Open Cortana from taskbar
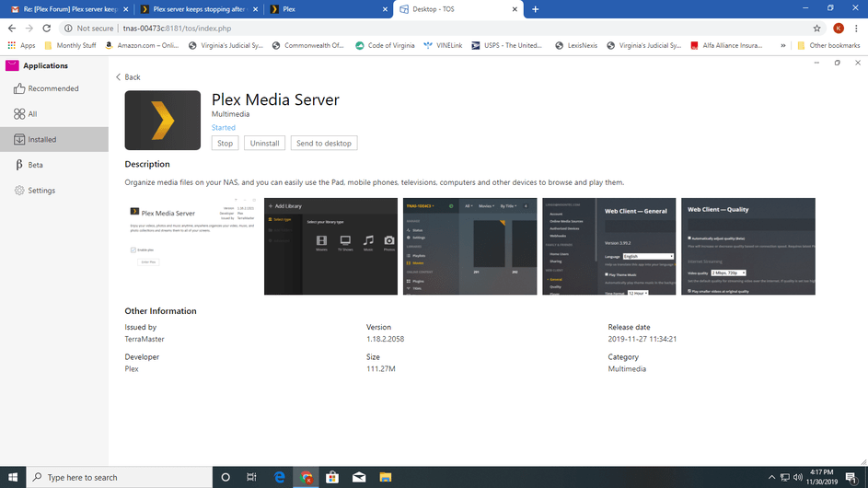The image size is (868, 488). click(x=226, y=477)
